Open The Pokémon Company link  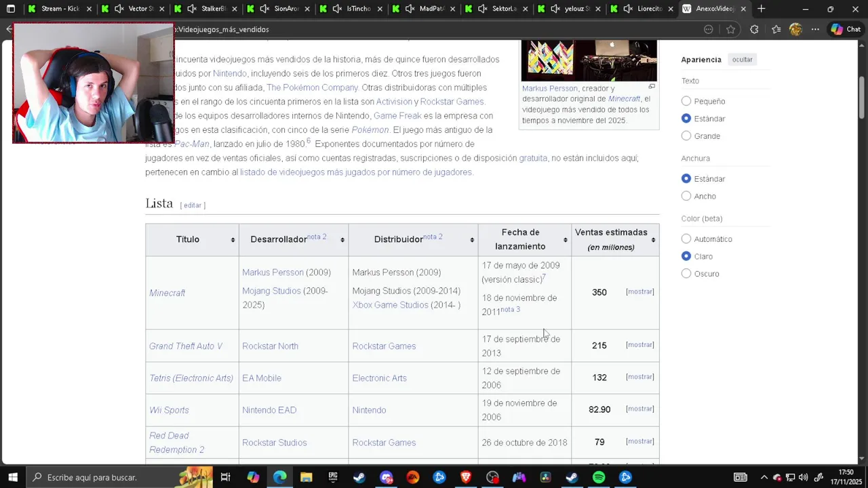pyautogui.click(x=312, y=87)
